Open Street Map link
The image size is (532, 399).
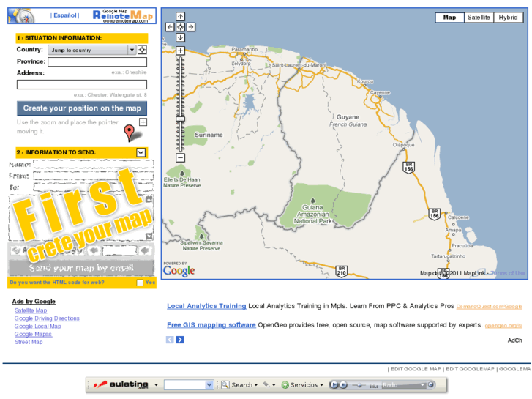point(29,342)
